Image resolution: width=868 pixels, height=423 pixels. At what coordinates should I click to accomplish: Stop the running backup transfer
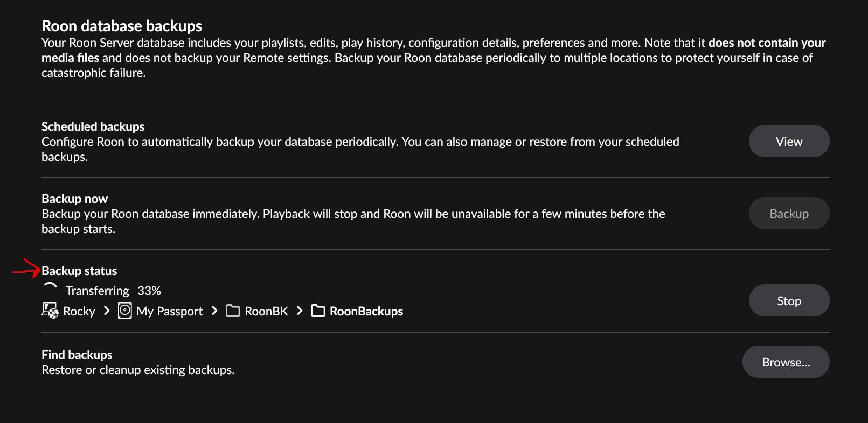tap(789, 301)
